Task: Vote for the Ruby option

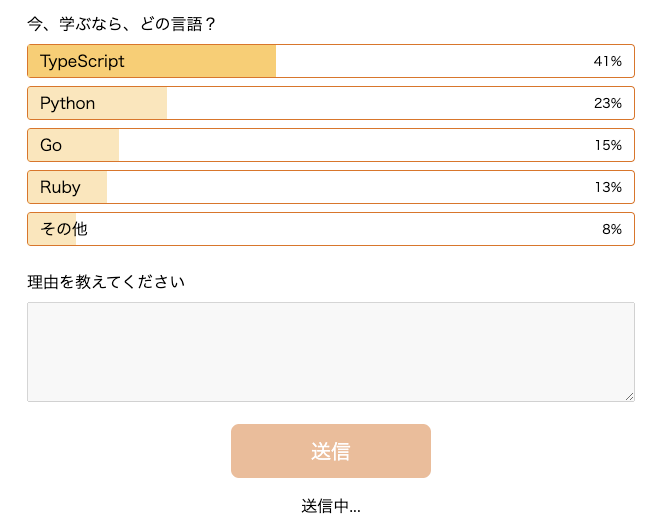Action: tap(330, 187)
